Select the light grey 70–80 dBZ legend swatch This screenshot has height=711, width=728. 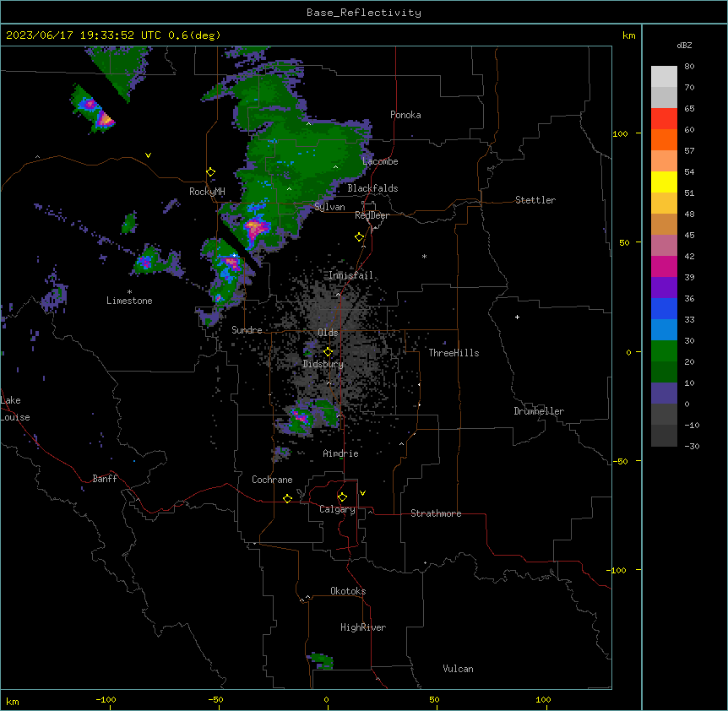(664, 77)
